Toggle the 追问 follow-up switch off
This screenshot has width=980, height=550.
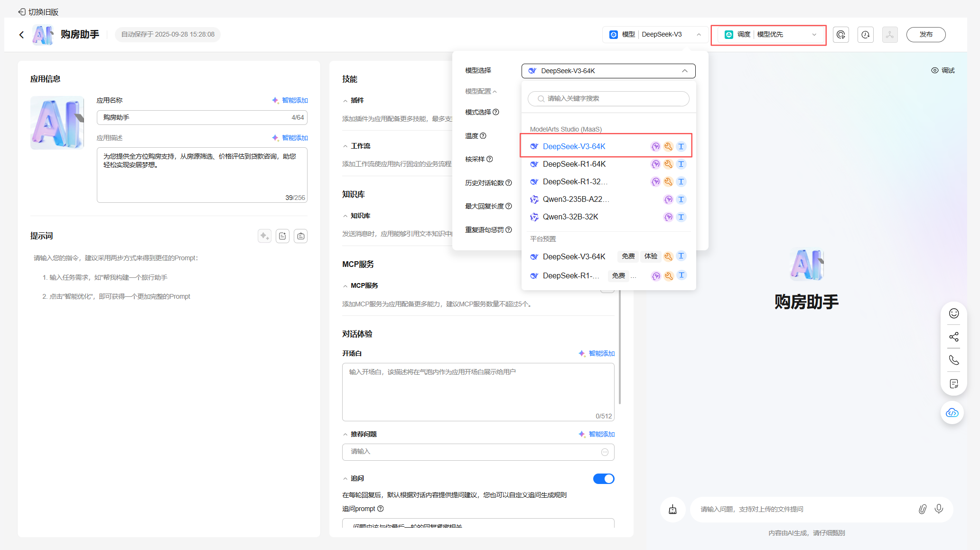(603, 479)
